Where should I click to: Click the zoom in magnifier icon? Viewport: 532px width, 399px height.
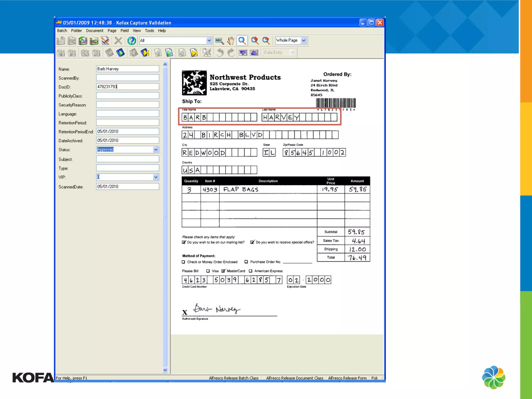(255, 41)
